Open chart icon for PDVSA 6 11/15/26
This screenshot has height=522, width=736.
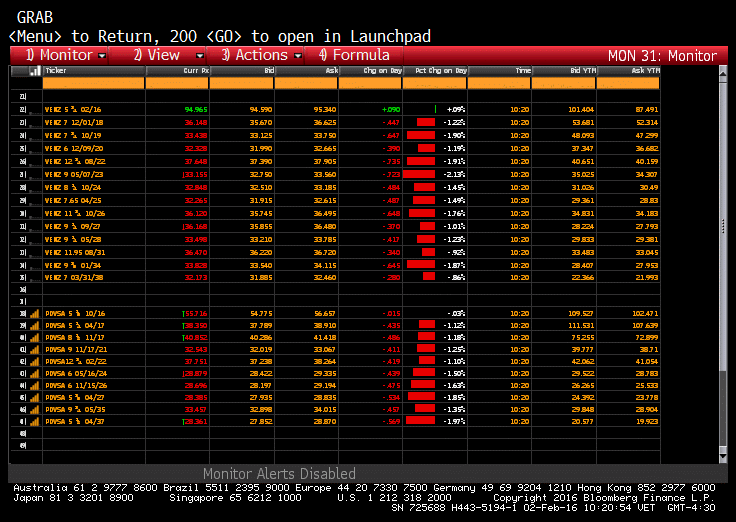click(35, 385)
